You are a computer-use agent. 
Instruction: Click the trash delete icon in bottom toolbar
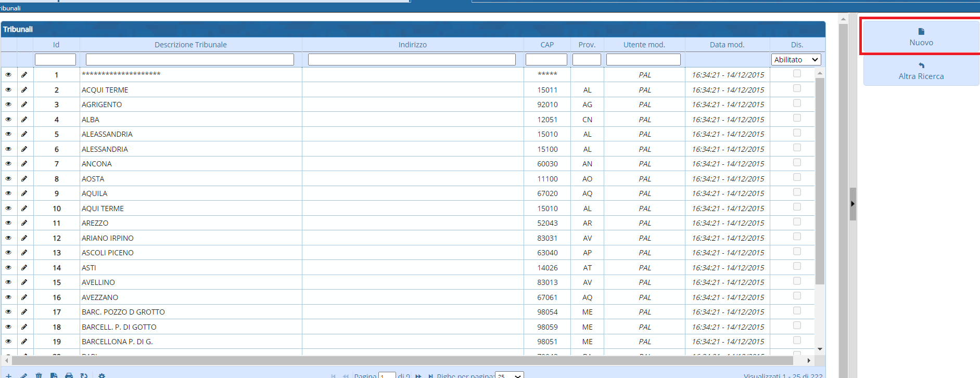tap(39, 375)
